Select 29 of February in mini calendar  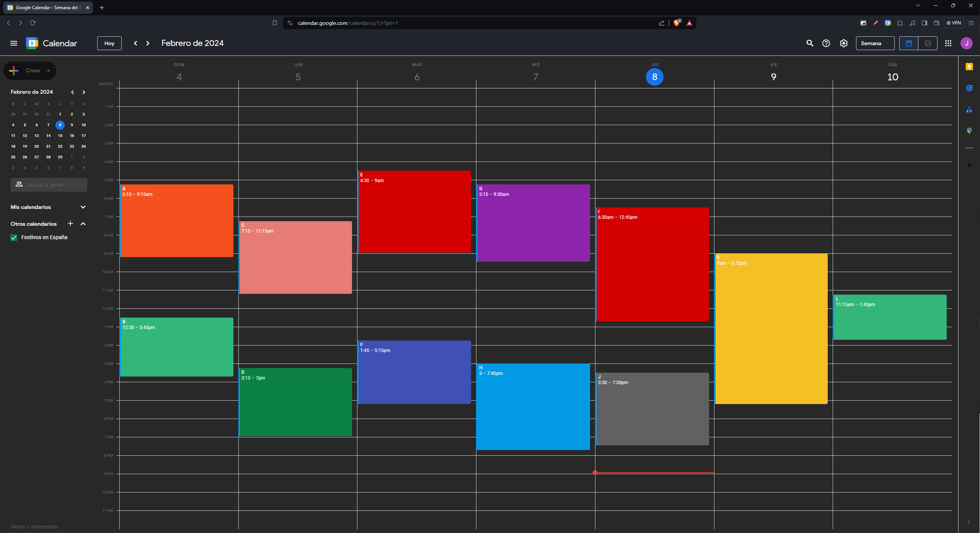[60, 157]
